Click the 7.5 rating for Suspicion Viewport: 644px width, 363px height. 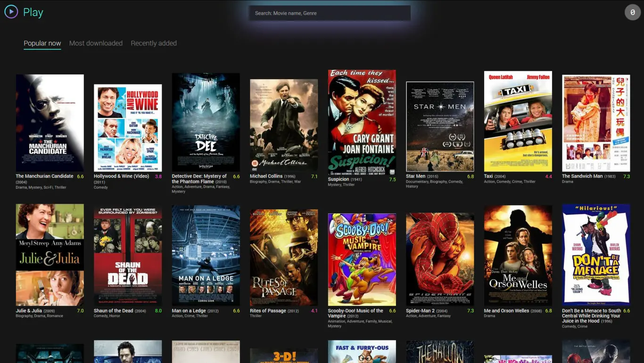393,180
